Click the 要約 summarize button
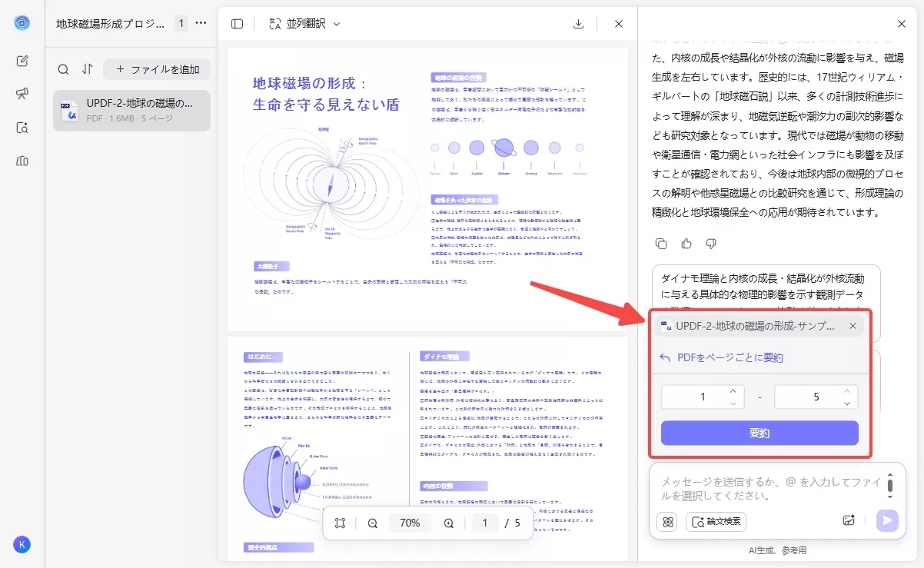This screenshot has width=924, height=568. pyautogui.click(x=759, y=433)
